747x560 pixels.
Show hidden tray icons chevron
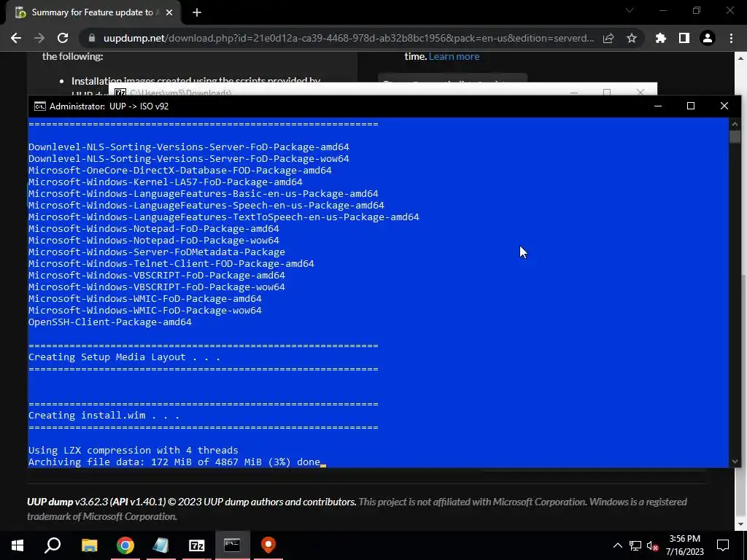617,545
